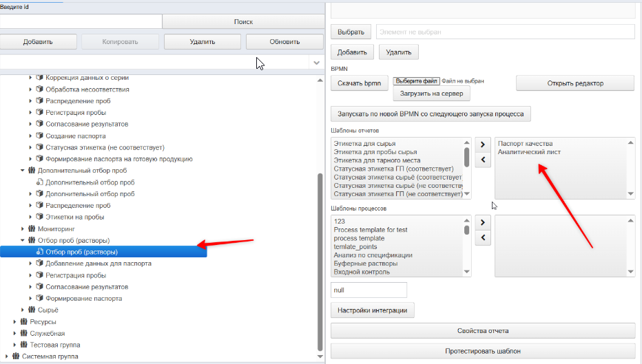The width and height of the screenshot is (642, 364).
Task: Click Открыть редактор button
Action: (575, 83)
